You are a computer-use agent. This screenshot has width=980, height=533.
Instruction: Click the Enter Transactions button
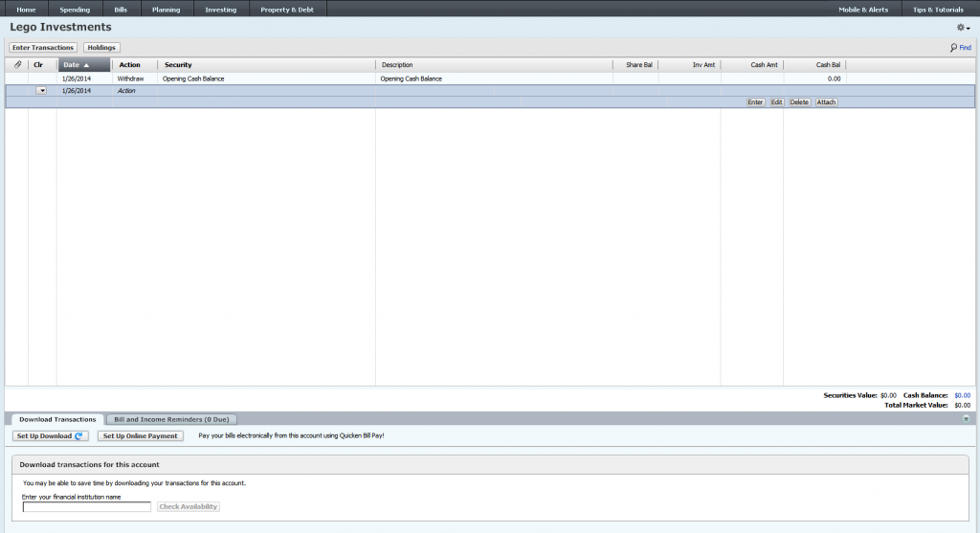coord(43,48)
